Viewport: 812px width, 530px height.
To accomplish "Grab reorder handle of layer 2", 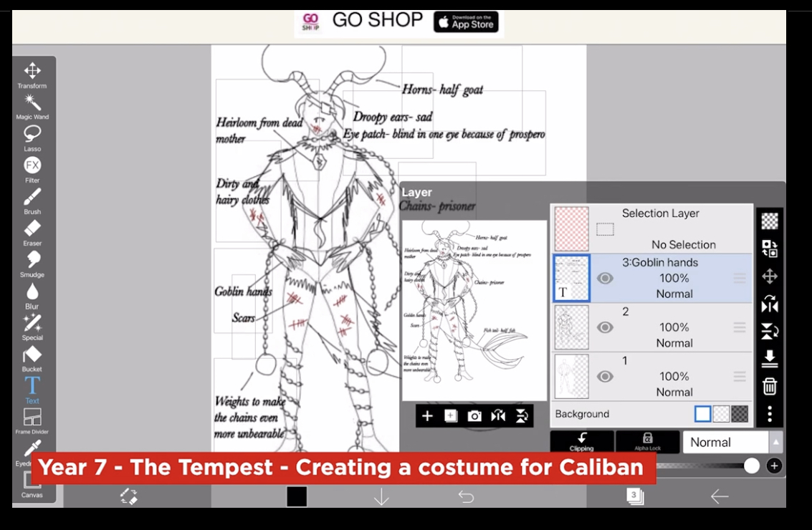I will pos(740,327).
